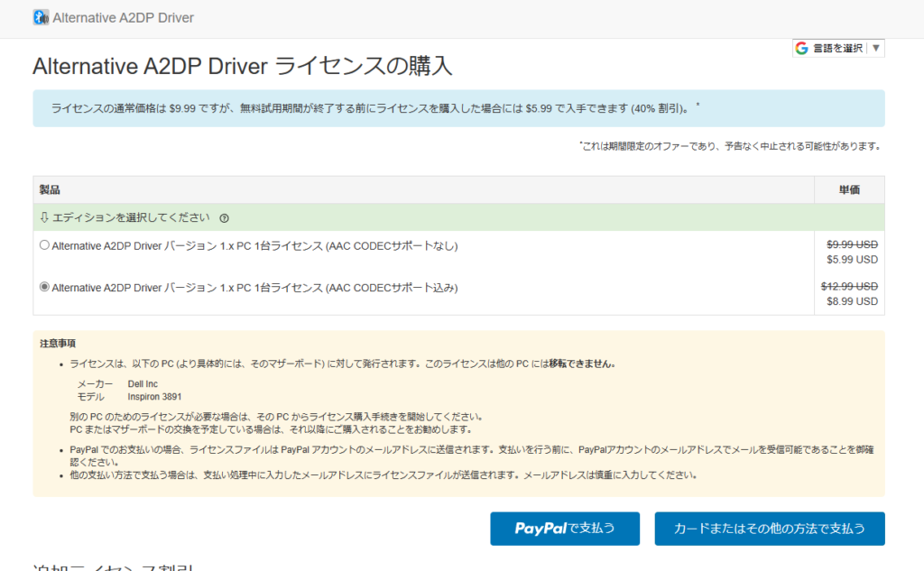Click the down-arrow icon before エディションを選択してください
Screen dimensions: 924x571
46,217
